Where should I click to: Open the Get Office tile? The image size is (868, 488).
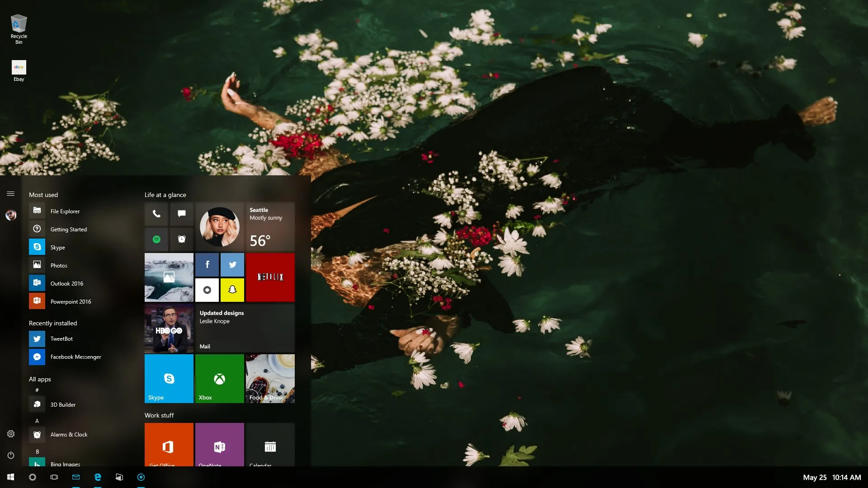(169, 447)
